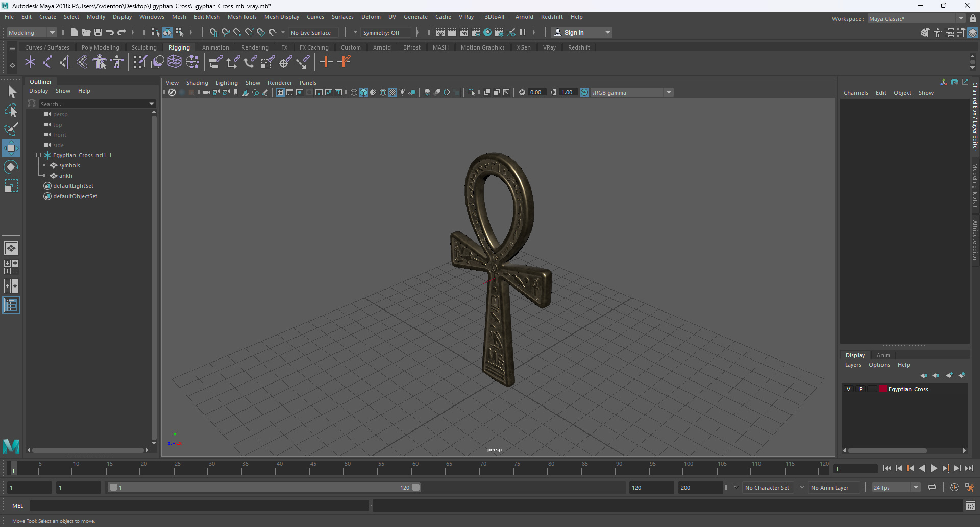
Task: Open the Mesh Tools menu
Action: pyautogui.click(x=242, y=17)
